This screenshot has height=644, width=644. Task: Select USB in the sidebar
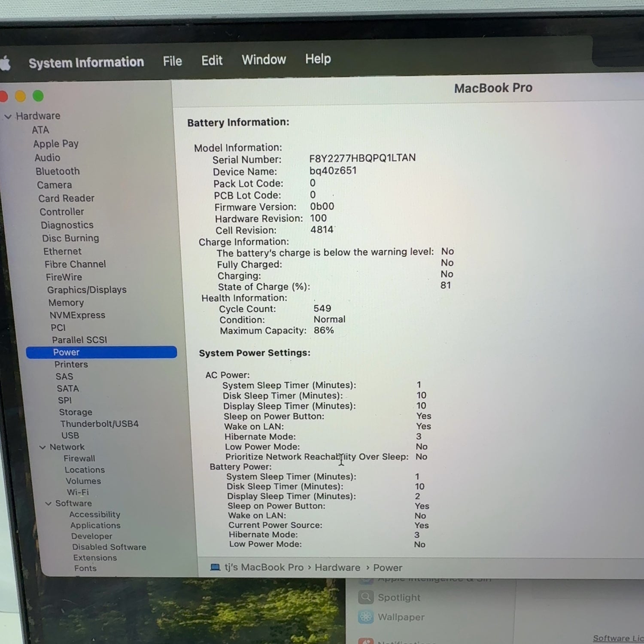pos(70,435)
